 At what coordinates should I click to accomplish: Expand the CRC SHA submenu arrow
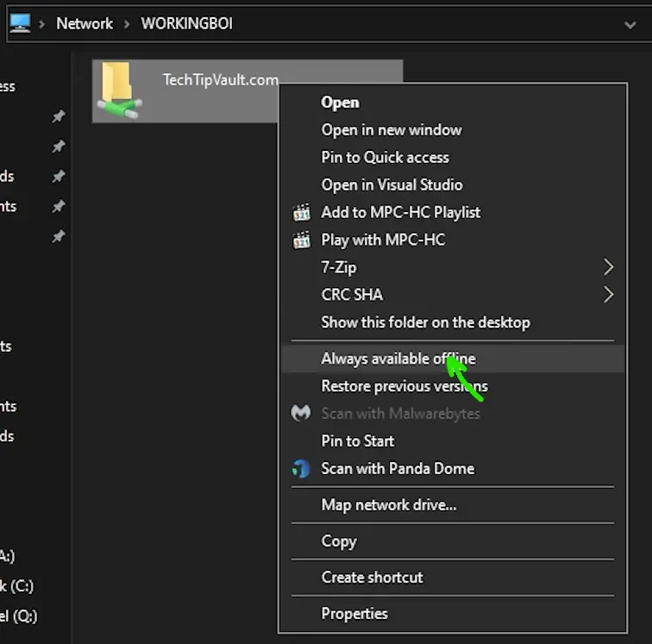point(608,295)
